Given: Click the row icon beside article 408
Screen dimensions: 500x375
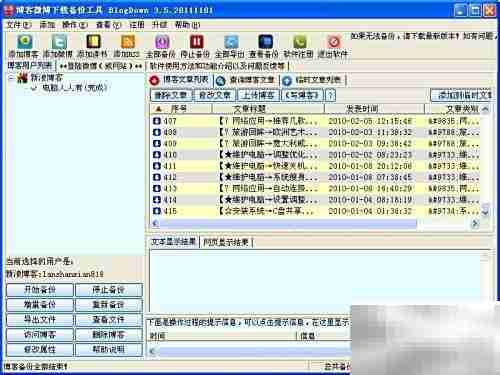Looking at the screenshot, I should pyautogui.click(x=157, y=132).
